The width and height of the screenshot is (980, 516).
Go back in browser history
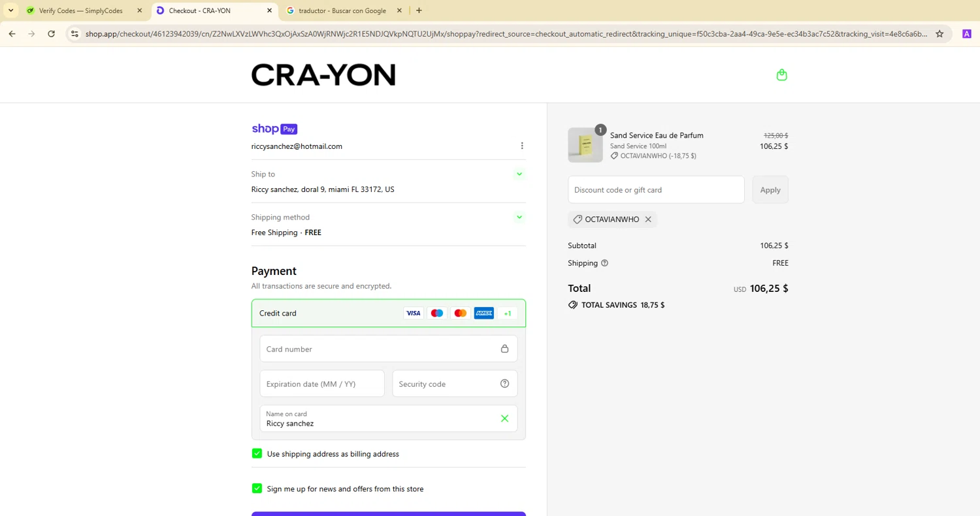[x=12, y=34]
